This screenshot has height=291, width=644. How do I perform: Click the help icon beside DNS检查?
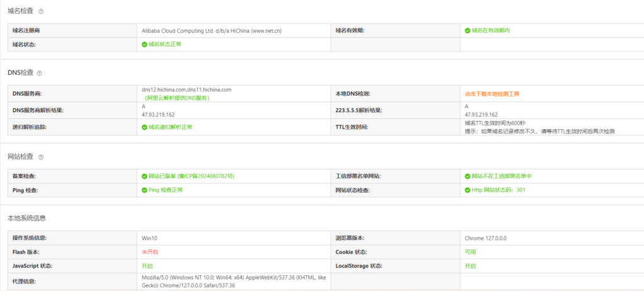click(39, 73)
